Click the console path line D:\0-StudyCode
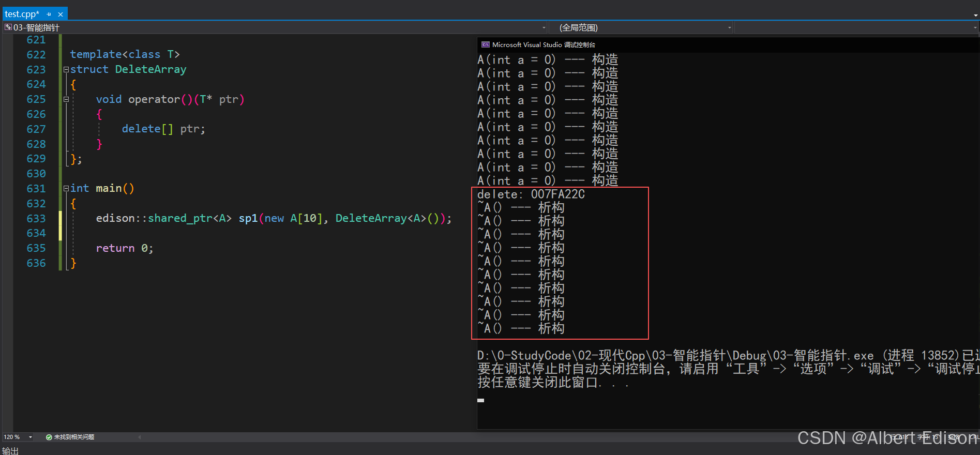Image resolution: width=980 pixels, height=455 pixels. (x=728, y=356)
